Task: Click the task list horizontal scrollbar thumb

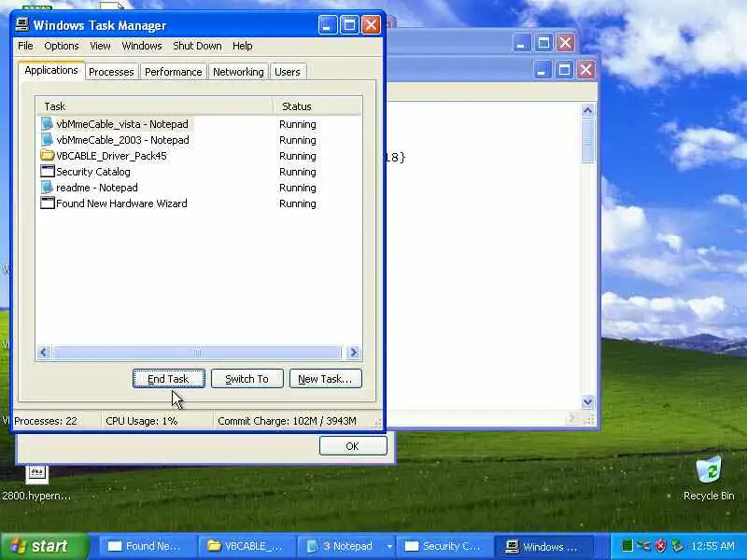Action: pyautogui.click(x=197, y=353)
